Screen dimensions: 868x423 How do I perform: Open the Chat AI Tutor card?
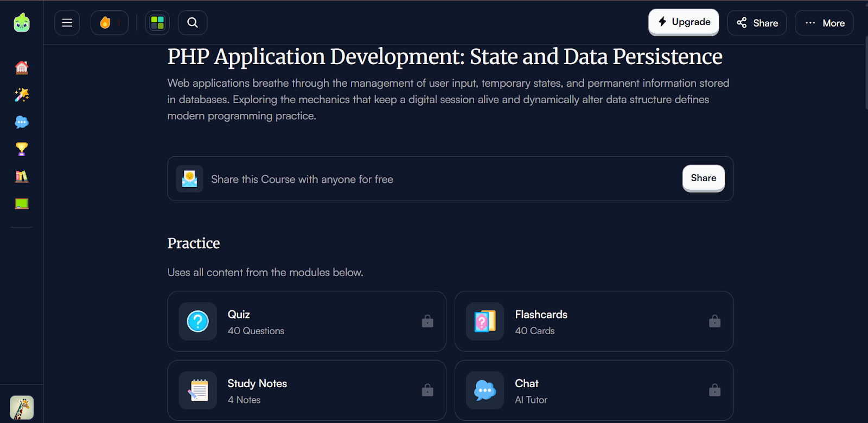click(593, 390)
